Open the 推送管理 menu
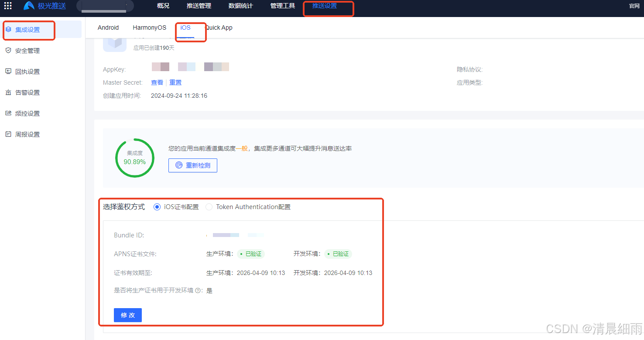The height and width of the screenshot is (340, 644). [199, 6]
